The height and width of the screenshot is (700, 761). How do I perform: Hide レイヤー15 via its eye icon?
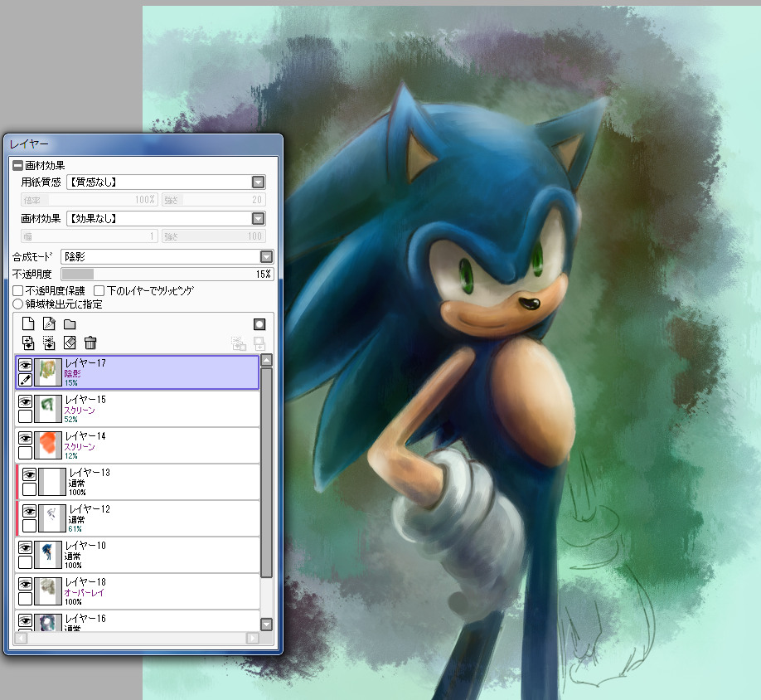25,401
